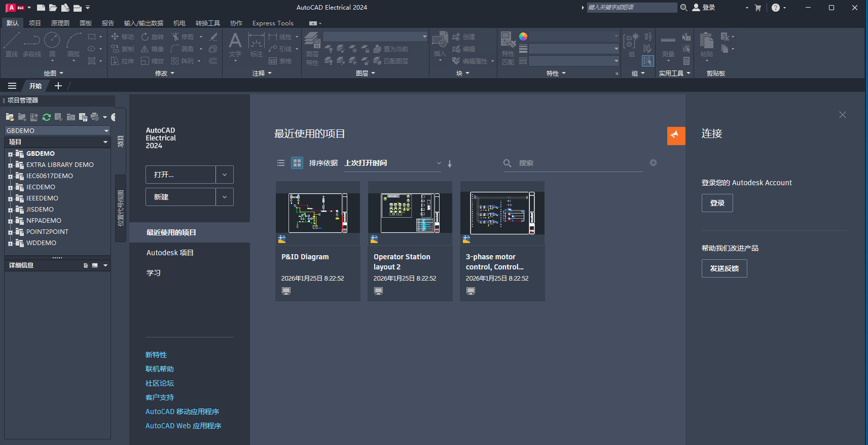Click the print icon in project manager toolbar

tap(94, 117)
